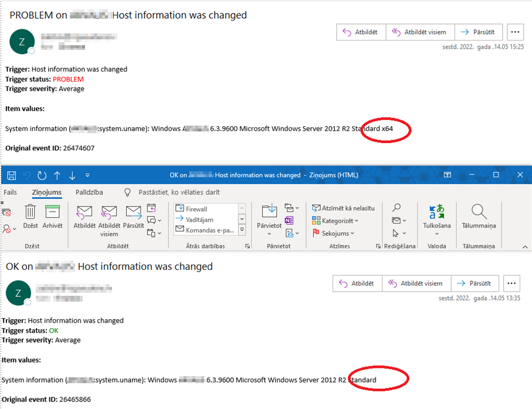Switch to the Palīdzība tab

click(x=89, y=192)
